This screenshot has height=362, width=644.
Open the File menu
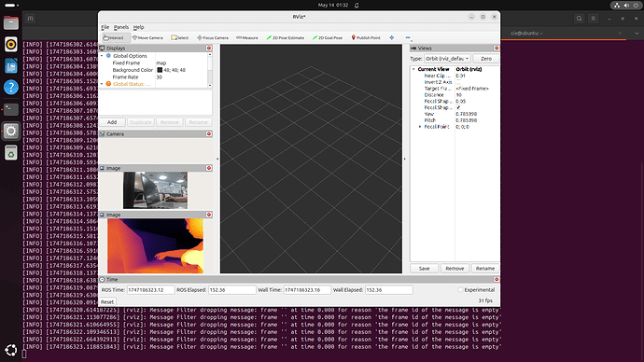(x=105, y=27)
